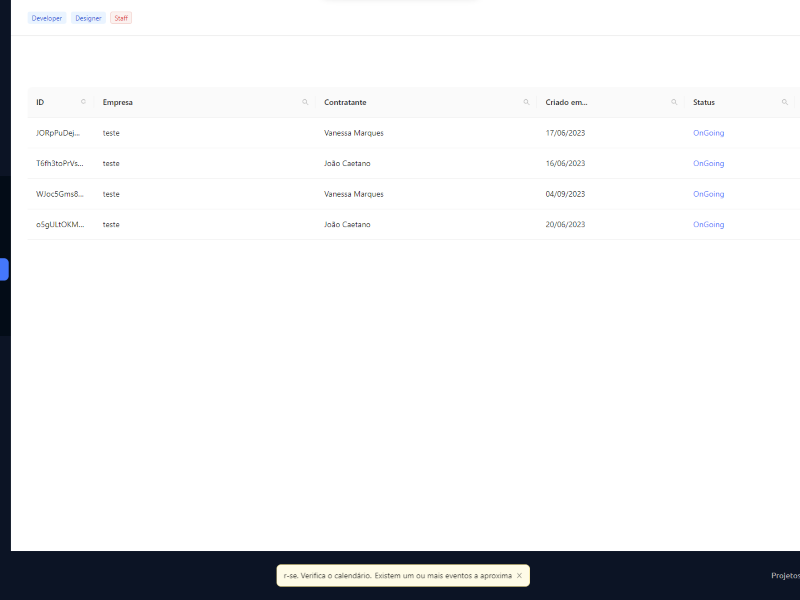This screenshot has height=600, width=800.
Task: Open the search icon in Contratante column header
Action: tap(526, 102)
